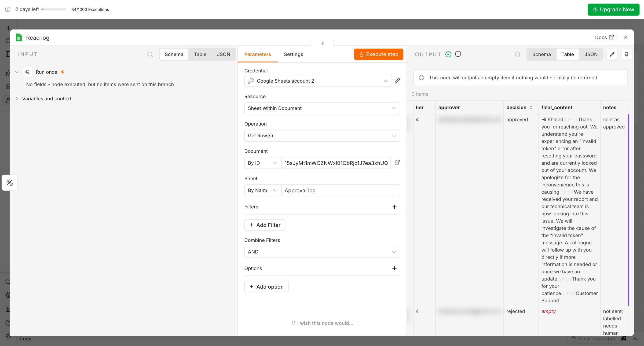Click the Sheet name Approval log field
This screenshot has height=346, width=644.
pyautogui.click(x=341, y=190)
